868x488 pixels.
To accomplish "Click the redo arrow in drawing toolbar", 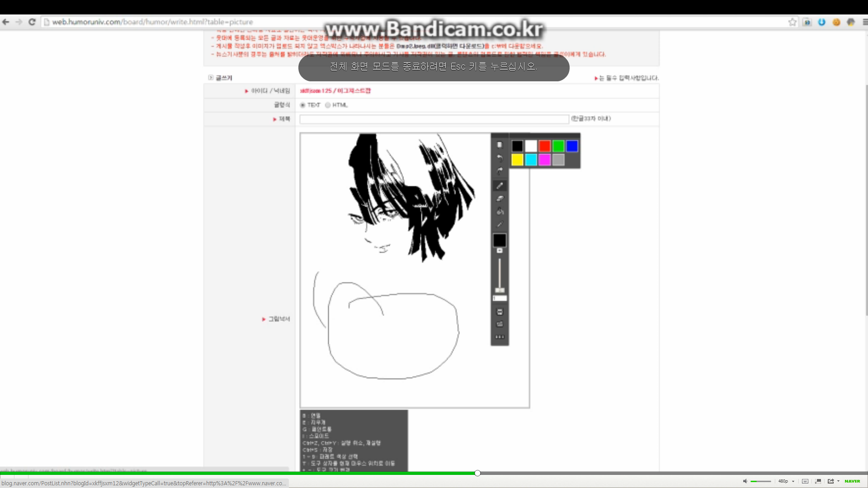I will point(500,171).
